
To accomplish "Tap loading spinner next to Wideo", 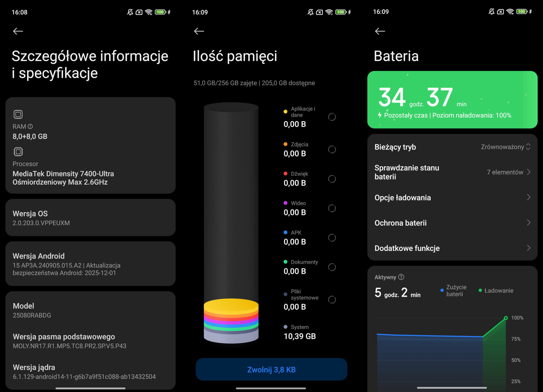I will click(x=332, y=208).
